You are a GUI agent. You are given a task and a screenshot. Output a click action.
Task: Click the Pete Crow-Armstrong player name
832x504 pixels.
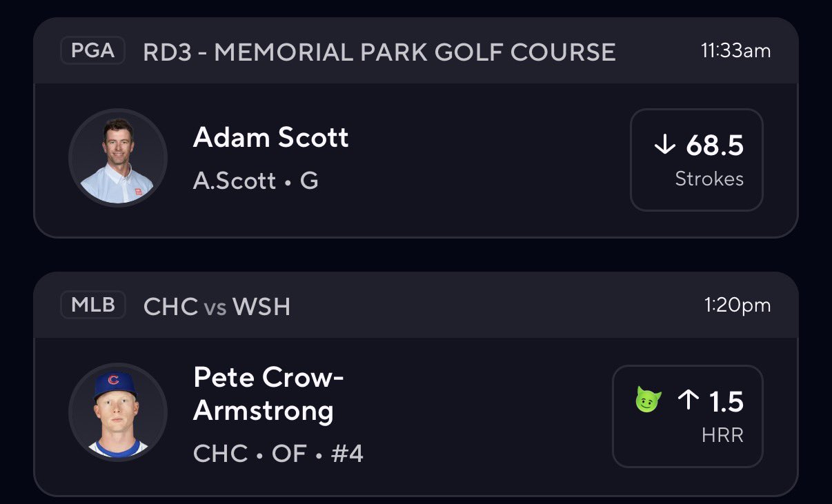269,394
